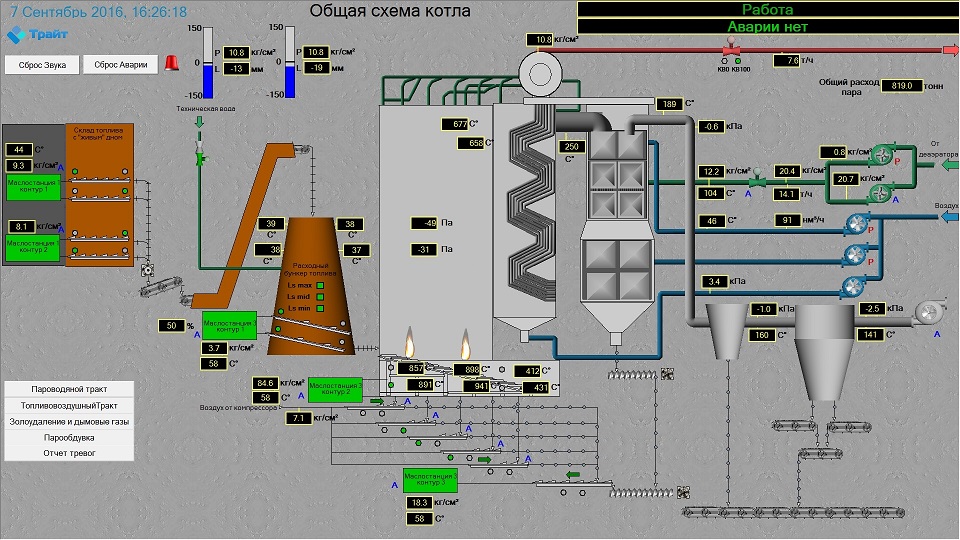Screen dimensions: 960x540
Task: Click the large cyclone separator
Action: click(x=823, y=352)
